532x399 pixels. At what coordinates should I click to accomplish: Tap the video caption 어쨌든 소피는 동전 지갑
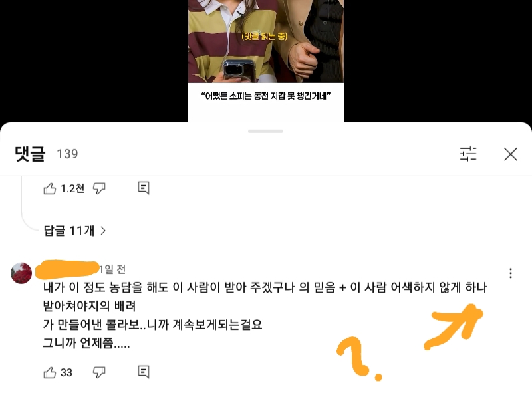pyautogui.click(x=266, y=96)
